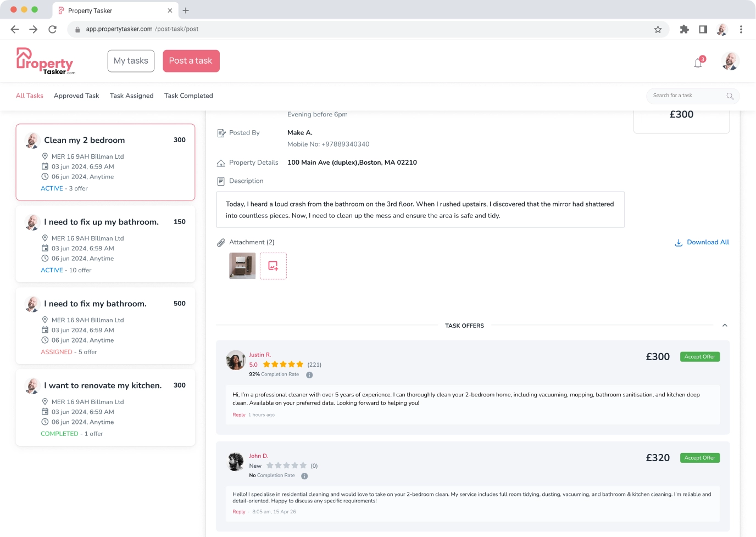Collapse the Task Offers section

click(725, 326)
